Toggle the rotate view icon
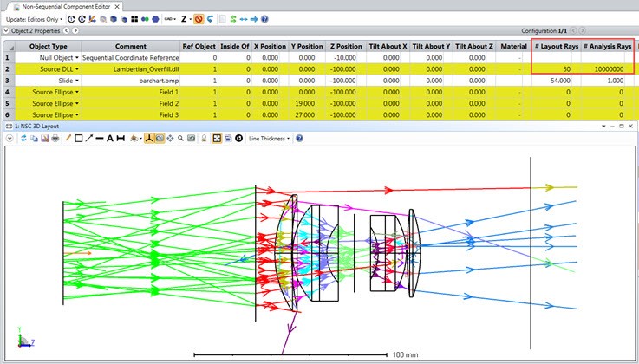Screen dimensions: 639x364 160,139
